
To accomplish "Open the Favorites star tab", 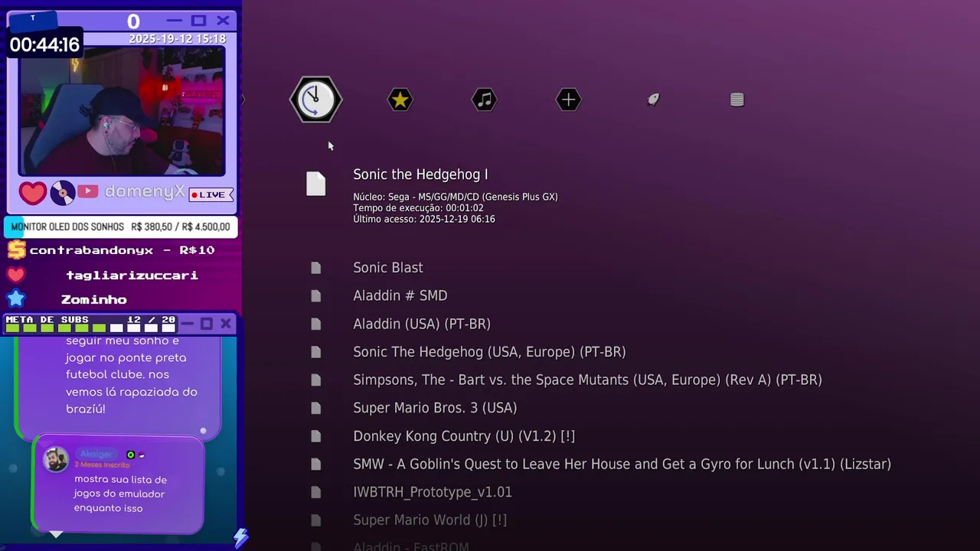I will 400,99.
